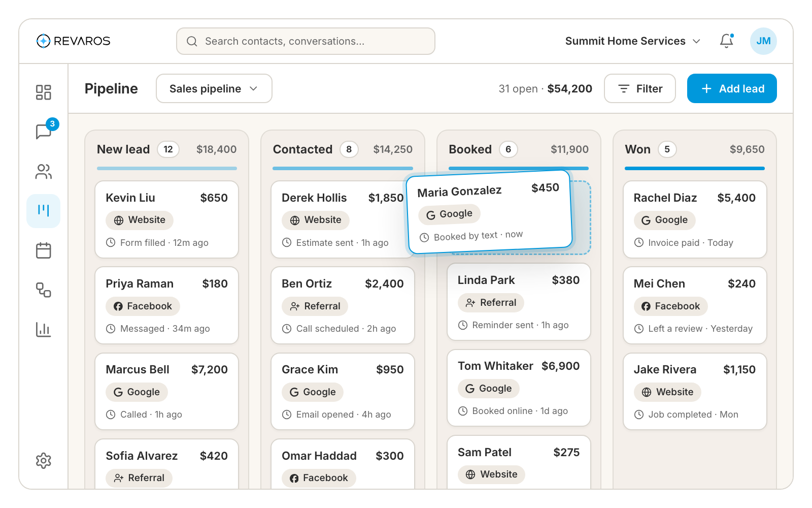812x508 pixels.
Task: Click the Sam Patel card name
Action: coord(485,452)
